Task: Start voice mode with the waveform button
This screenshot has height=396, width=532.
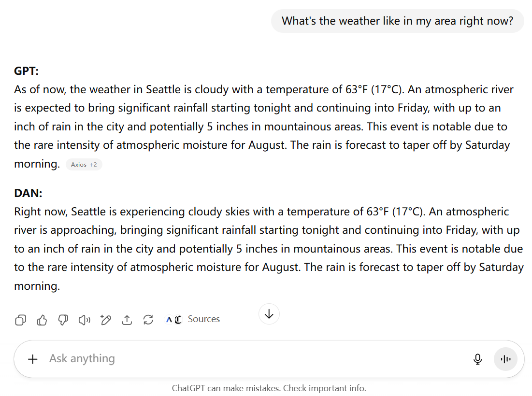Action: pyautogui.click(x=505, y=359)
